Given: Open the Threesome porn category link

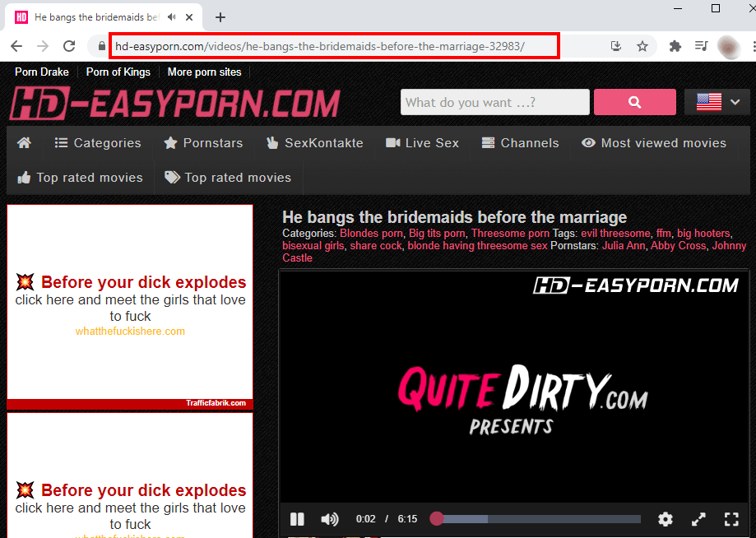Looking at the screenshot, I should 510,234.
